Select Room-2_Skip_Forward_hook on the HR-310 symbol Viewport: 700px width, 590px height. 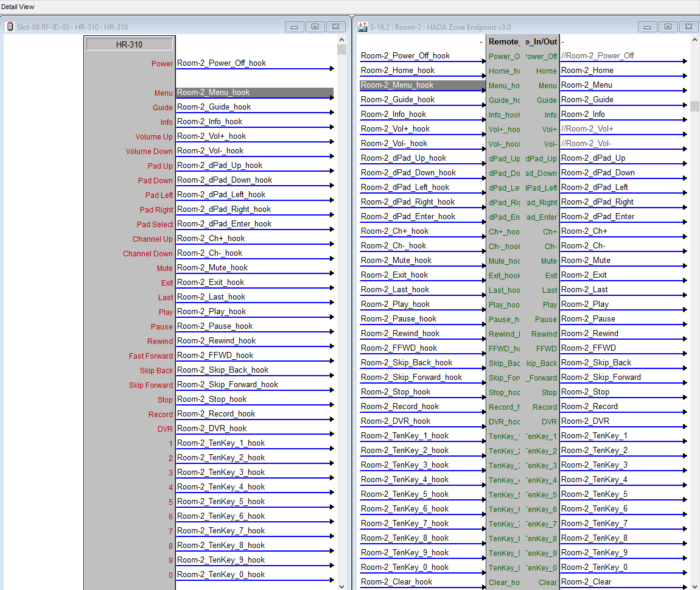tap(228, 385)
